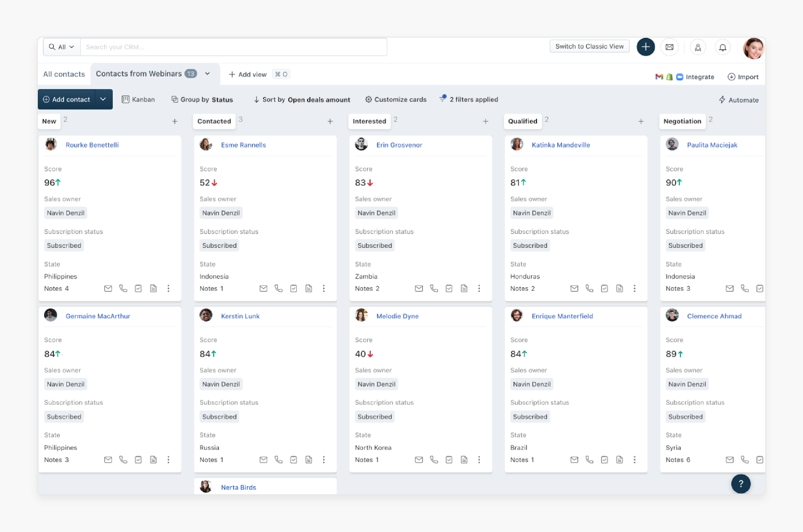Image resolution: width=803 pixels, height=532 pixels.
Task: Click Navin Denzil tag on Melodie Dyne card
Action: pos(376,384)
